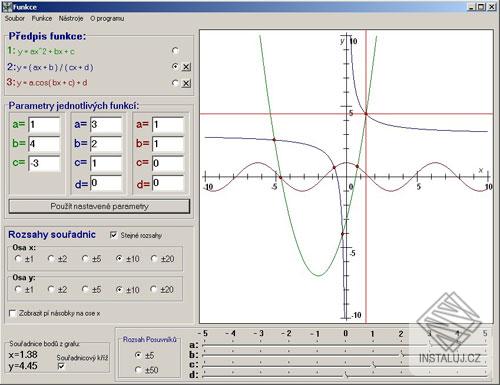Image resolution: width=500 pixels, height=385 pixels.
Task: Click function 2 formula y=(ax+b)/(cx+d)
Action: [55, 67]
